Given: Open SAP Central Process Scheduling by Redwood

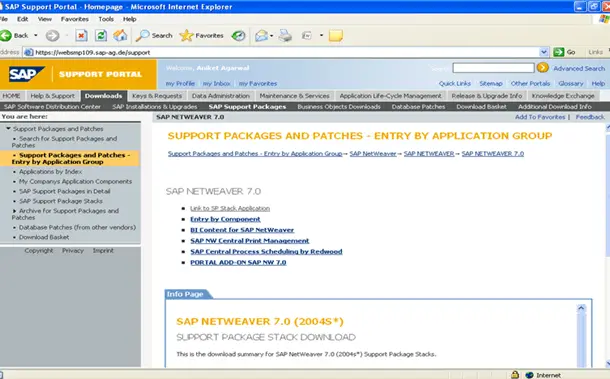Looking at the screenshot, I should (266, 252).
